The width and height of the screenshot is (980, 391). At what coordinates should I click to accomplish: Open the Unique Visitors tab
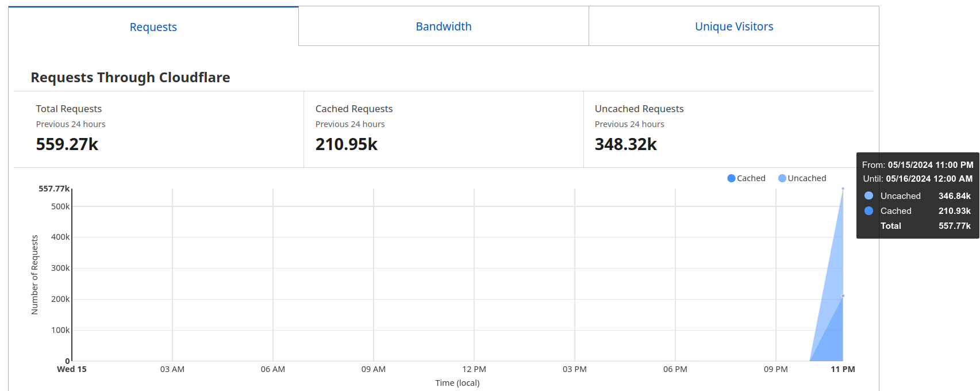click(x=733, y=26)
